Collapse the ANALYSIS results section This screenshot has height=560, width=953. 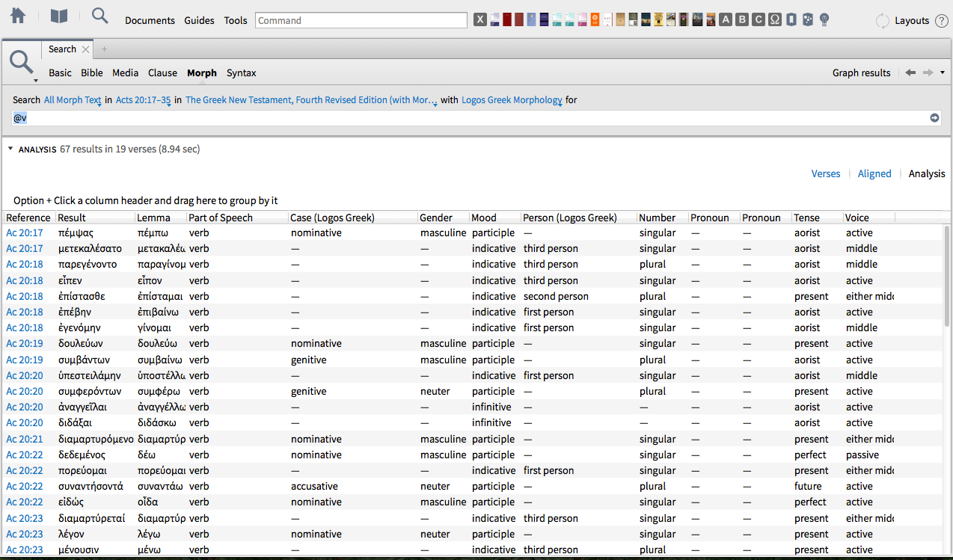pyautogui.click(x=10, y=149)
